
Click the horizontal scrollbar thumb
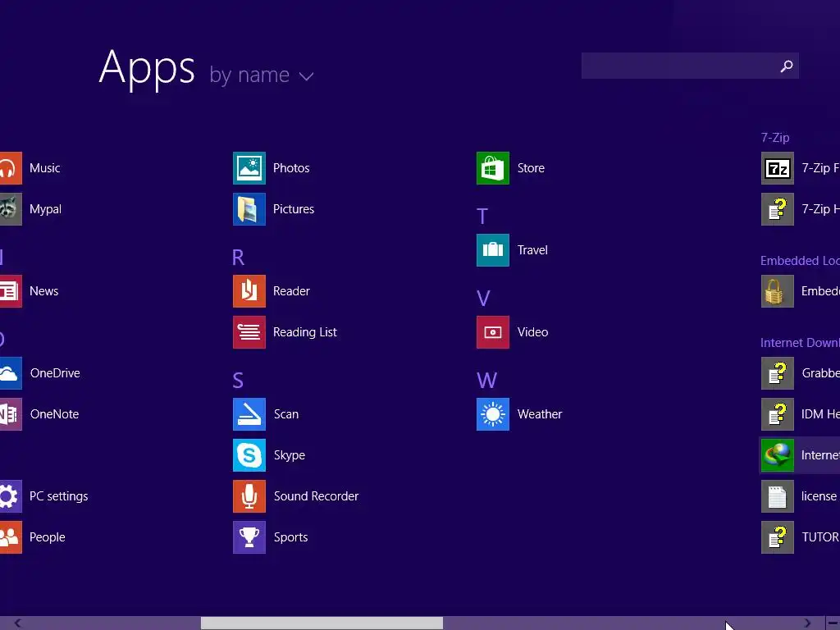[x=322, y=623]
